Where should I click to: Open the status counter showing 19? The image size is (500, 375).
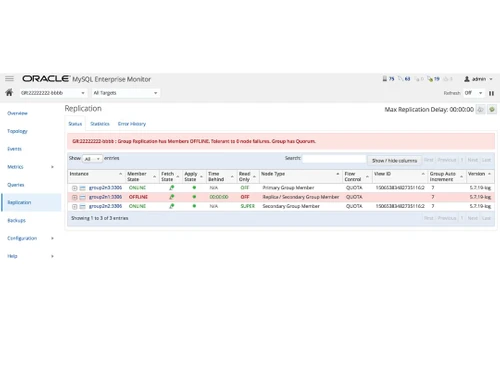tap(434, 79)
